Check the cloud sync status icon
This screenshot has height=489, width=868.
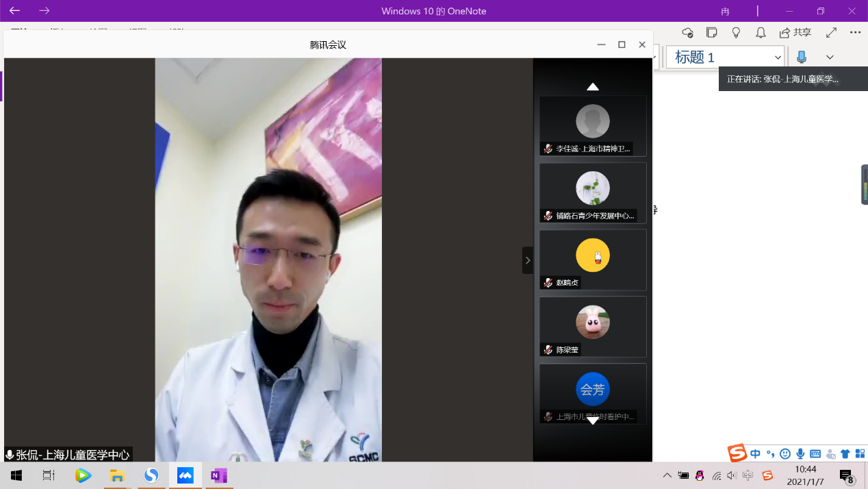pyautogui.click(x=688, y=33)
